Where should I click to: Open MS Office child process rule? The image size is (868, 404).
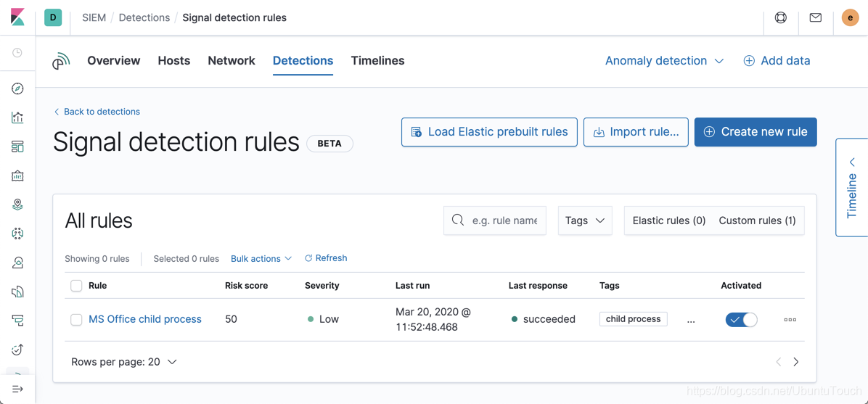click(x=145, y=319)
